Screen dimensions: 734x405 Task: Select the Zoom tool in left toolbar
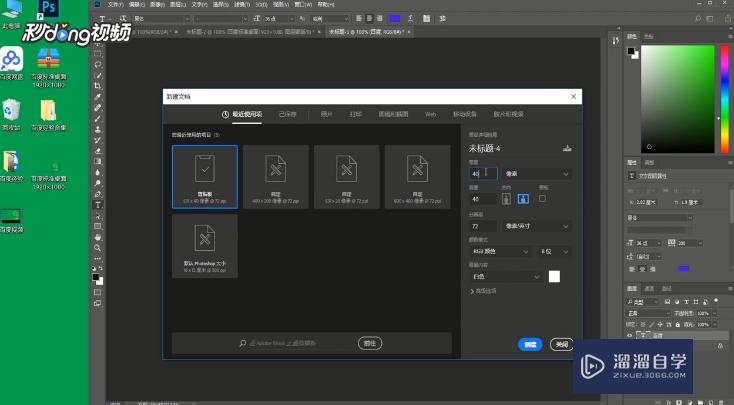click(x=97, y=248)
